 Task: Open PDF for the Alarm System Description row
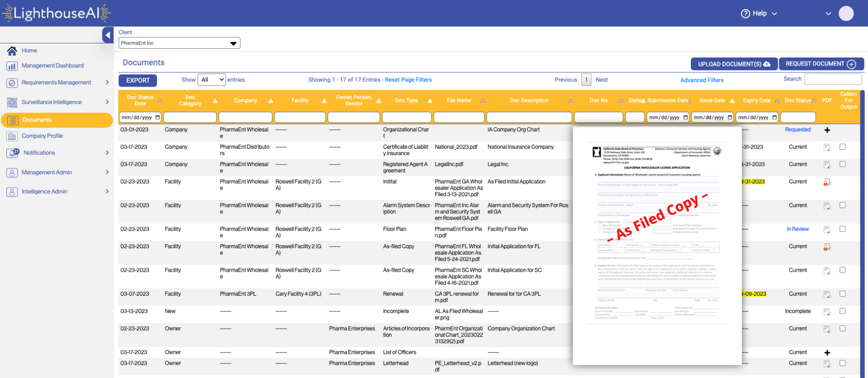tap(827, 206)
